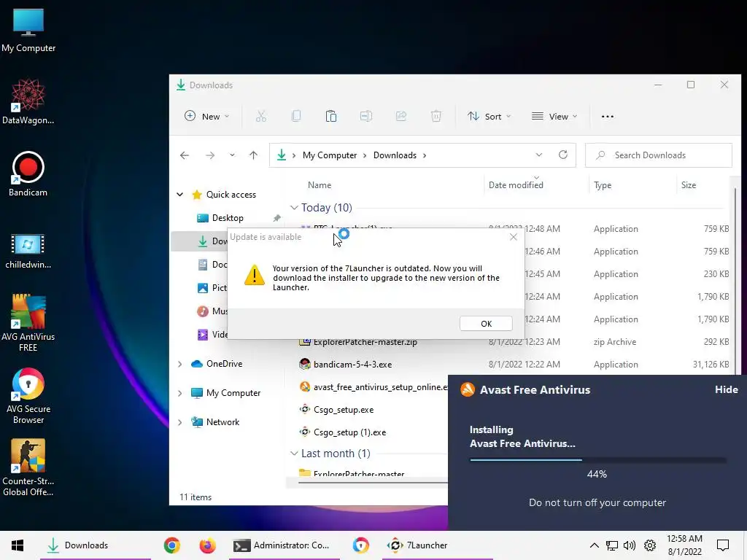Launch AVG Secure Browser shortcut
The image size is (747, 560).
pos(28,395)
